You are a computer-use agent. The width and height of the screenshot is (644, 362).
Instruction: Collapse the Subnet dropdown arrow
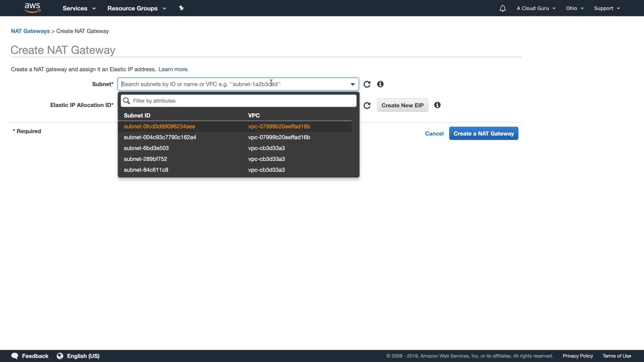pyautogui.click(x=353, y=84)
